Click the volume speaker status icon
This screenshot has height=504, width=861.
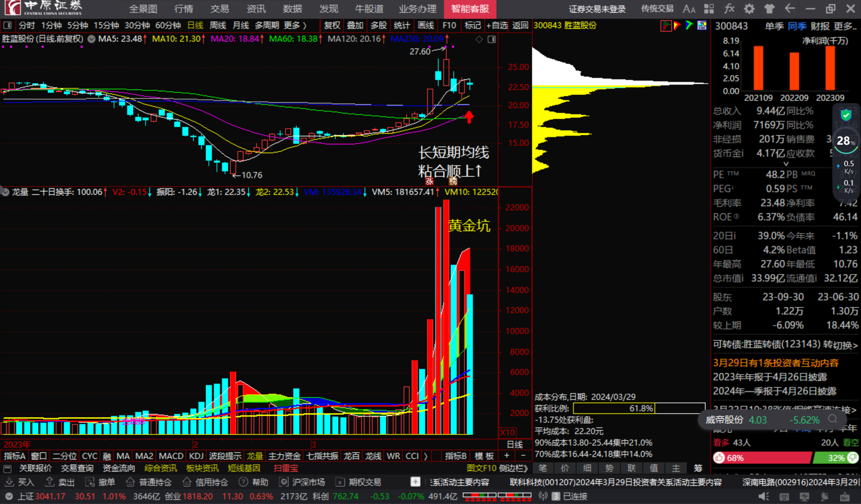763,496
